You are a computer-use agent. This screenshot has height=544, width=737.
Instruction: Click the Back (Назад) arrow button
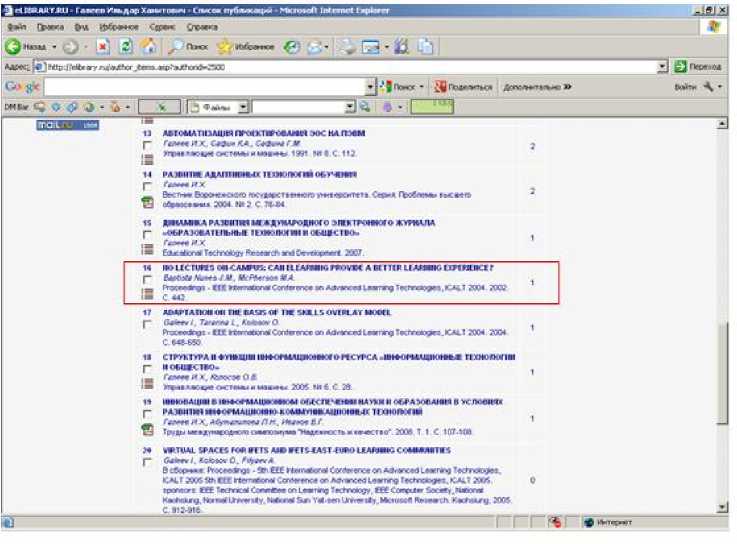point(27,47)
